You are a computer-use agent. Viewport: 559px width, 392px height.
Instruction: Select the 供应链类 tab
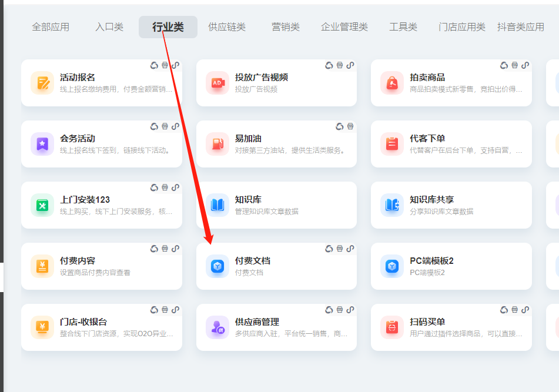(x=227, y=27)
